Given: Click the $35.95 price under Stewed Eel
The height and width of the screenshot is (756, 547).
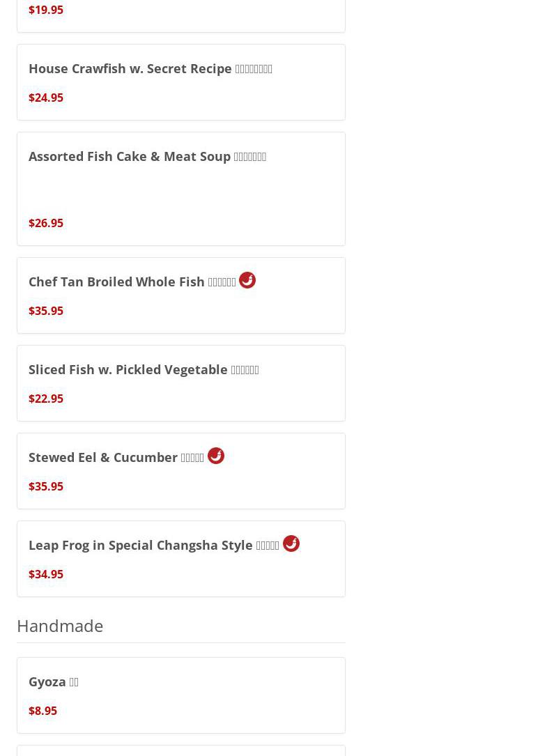Looking at the screenshot, I should coord(46,486).
